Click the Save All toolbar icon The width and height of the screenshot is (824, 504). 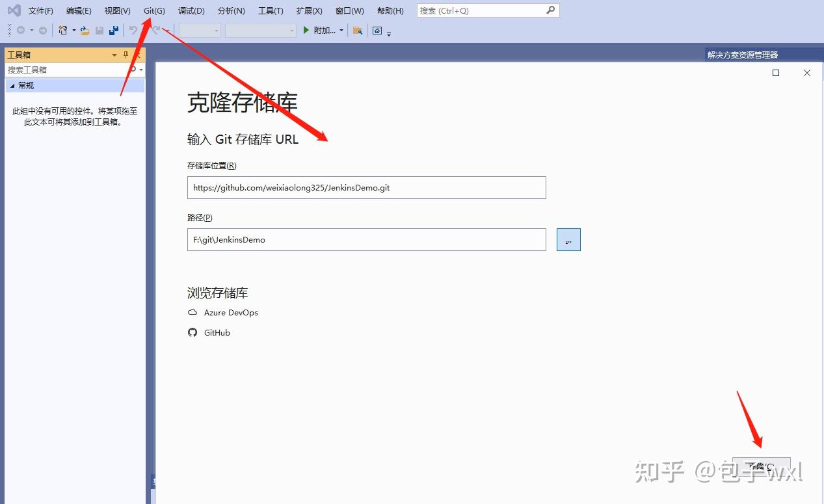pos(113,29)
